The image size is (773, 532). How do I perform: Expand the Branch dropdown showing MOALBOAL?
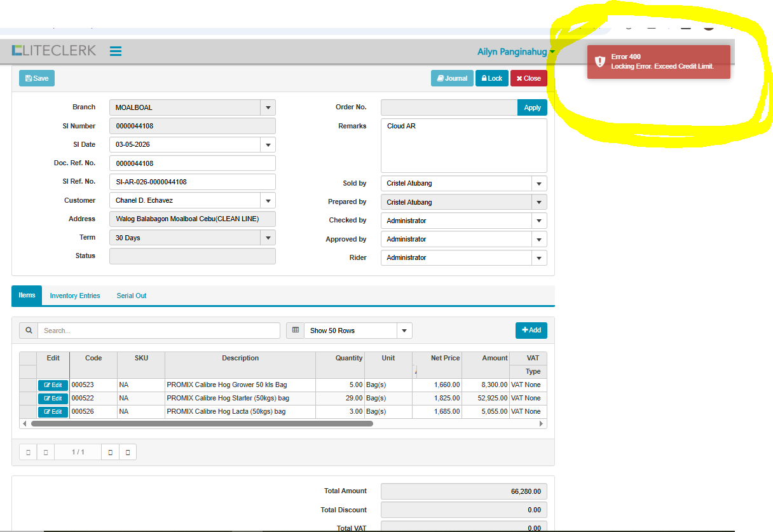pyautogui.click(x=268, y=108)
